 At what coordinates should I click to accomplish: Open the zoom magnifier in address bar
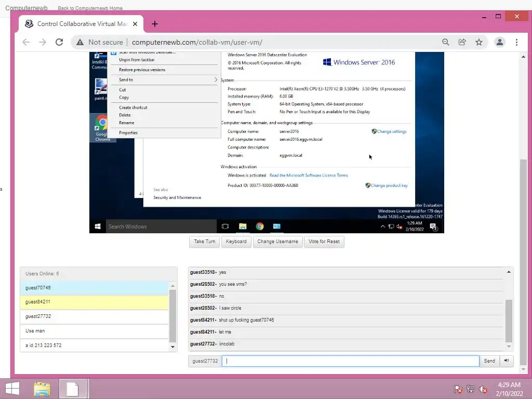click(445, 42)
